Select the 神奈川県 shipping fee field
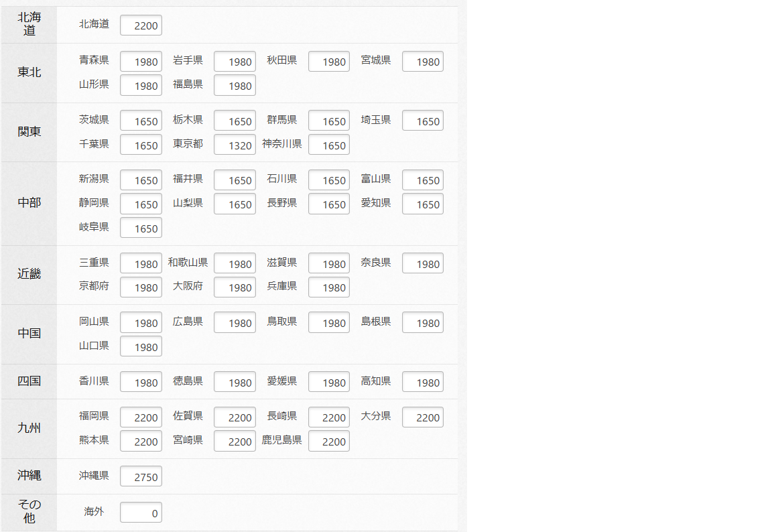The width and height of the screenshot is (772, 532). (x=328, y=145)
